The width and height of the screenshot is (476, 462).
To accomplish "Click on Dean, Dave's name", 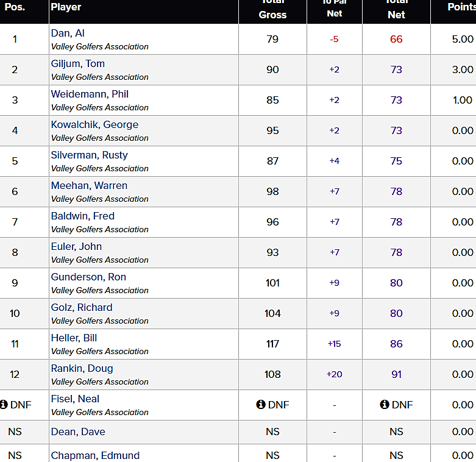I will (x=78, y=432).
